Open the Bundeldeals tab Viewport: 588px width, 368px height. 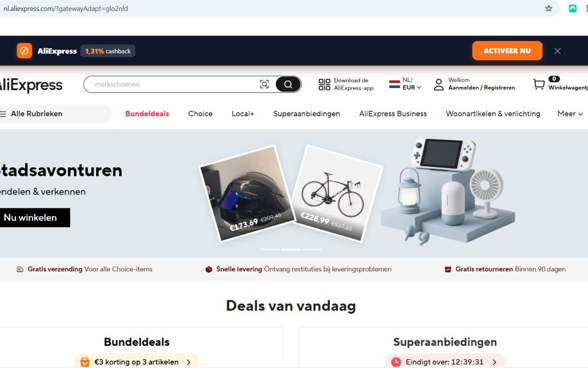(x=147, y=114)
